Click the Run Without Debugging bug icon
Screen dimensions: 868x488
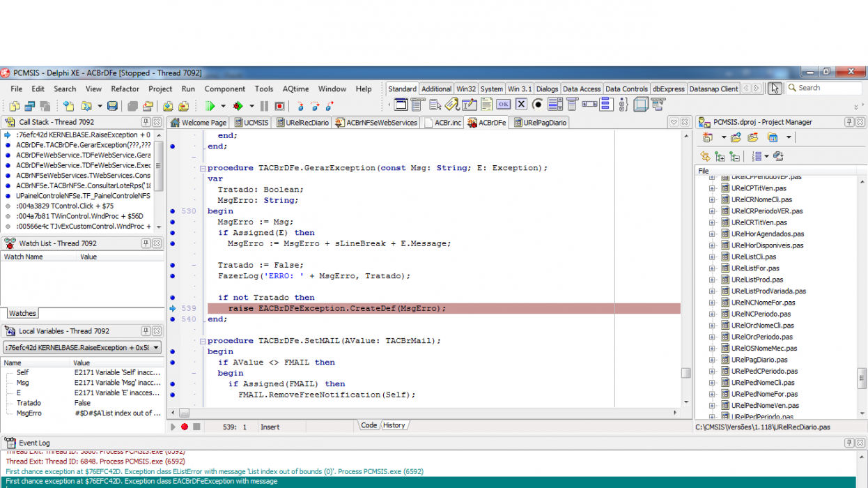click(238, 106)
